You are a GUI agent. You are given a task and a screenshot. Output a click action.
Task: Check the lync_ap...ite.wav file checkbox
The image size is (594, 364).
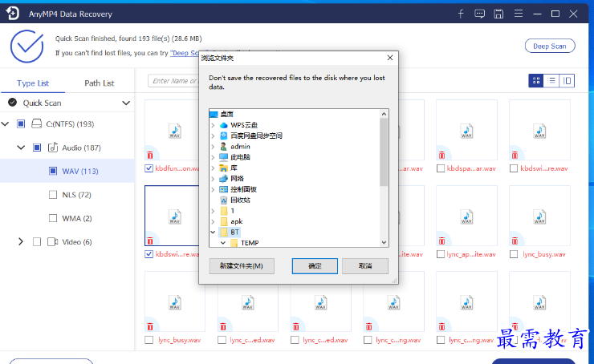pos(441,254)
